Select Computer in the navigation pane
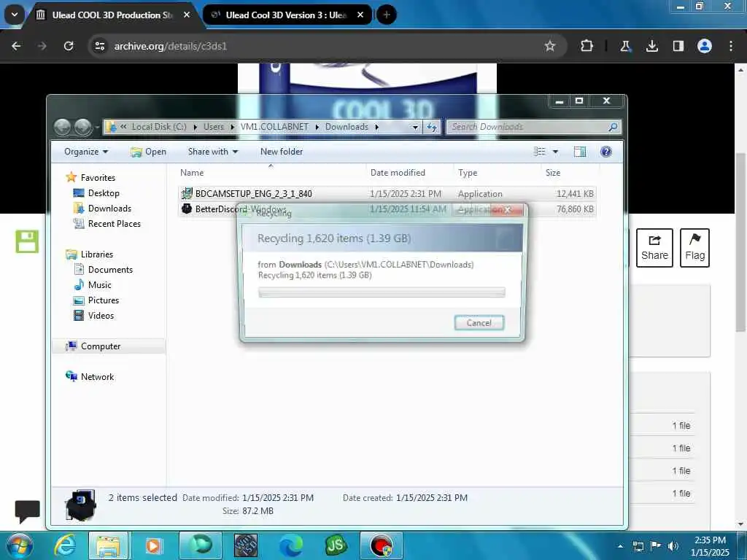Viewport: 747px width, 560px height. pyautogui.click(x=101, y=346)
